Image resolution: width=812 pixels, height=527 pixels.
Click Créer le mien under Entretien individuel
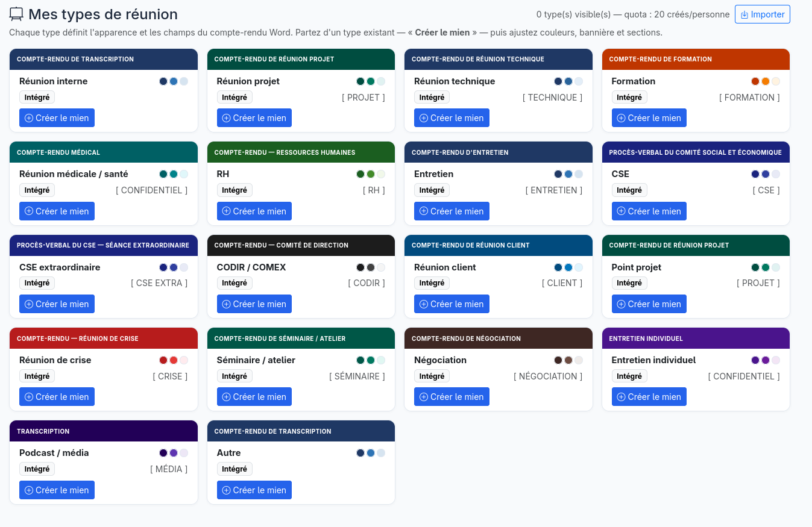click(x=649, y=397)
